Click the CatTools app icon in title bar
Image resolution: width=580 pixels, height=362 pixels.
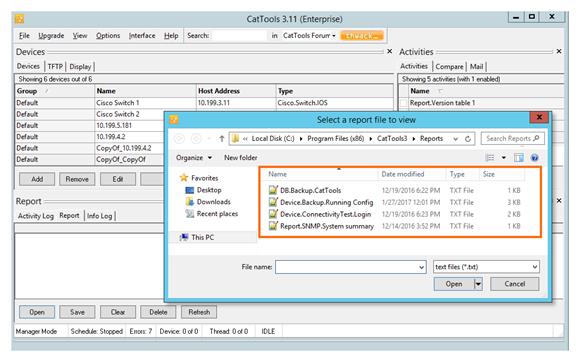click(x=20, y=18)
